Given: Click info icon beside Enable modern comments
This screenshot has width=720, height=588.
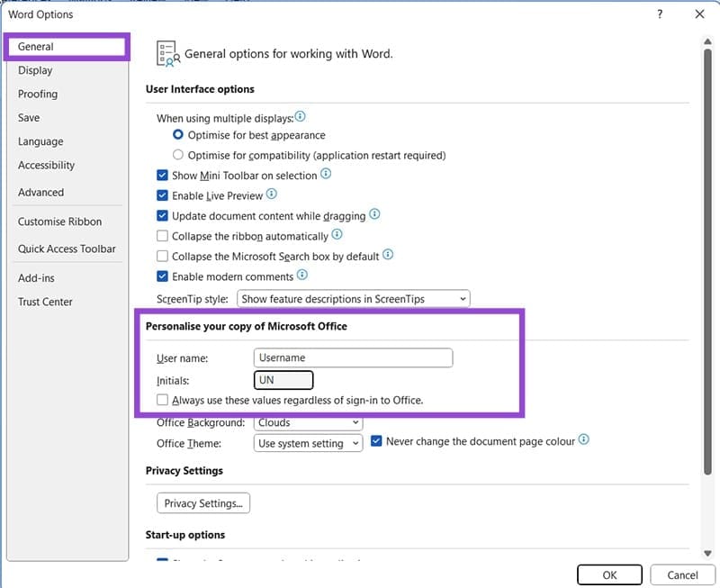Looking at the screenshot, I should pos(302,276).
